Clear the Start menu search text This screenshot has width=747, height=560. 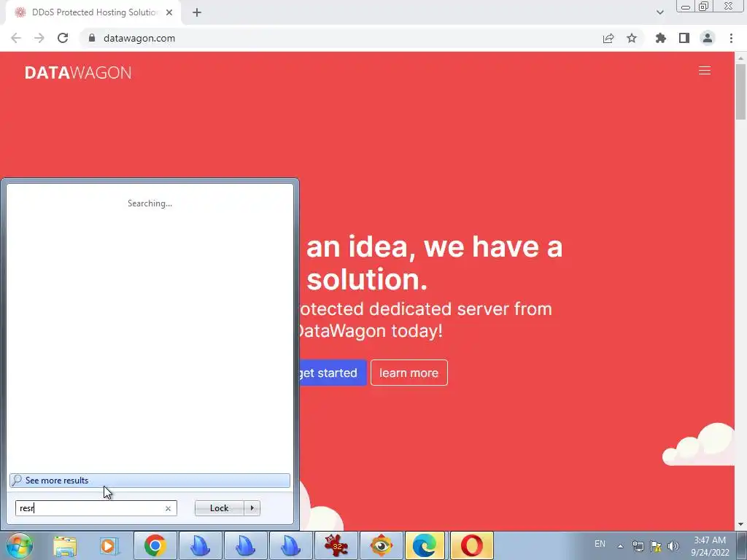tap(168, 508)
